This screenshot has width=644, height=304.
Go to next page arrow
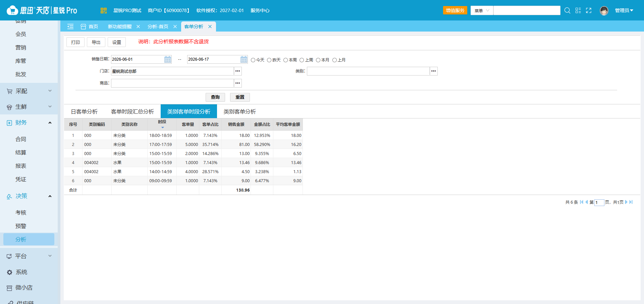tap(626, 202)
